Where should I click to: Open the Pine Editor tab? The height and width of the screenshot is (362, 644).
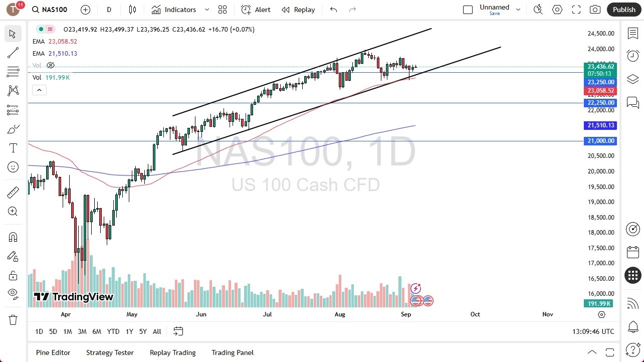53,352
